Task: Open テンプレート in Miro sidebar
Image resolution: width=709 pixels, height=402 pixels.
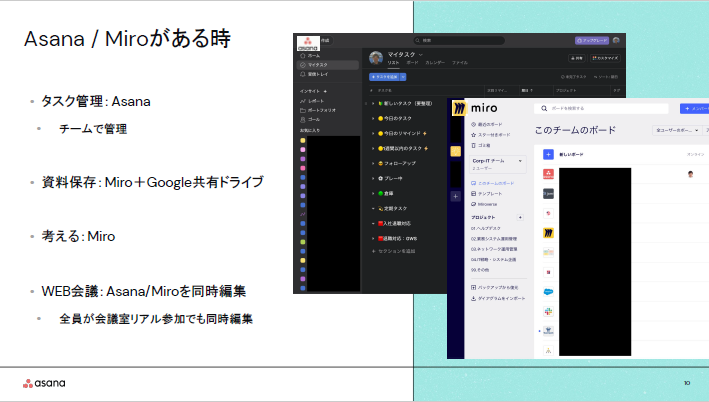Action: 487,194
